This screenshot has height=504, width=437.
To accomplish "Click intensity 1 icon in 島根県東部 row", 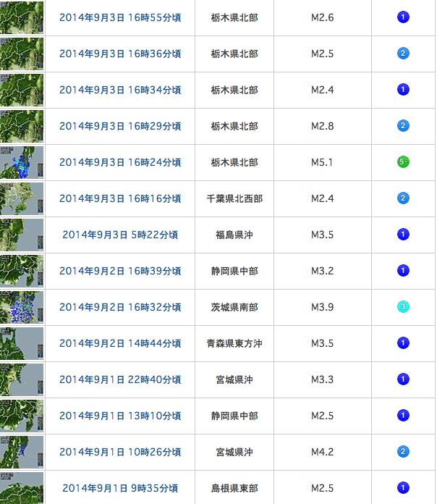I will 403,487.
